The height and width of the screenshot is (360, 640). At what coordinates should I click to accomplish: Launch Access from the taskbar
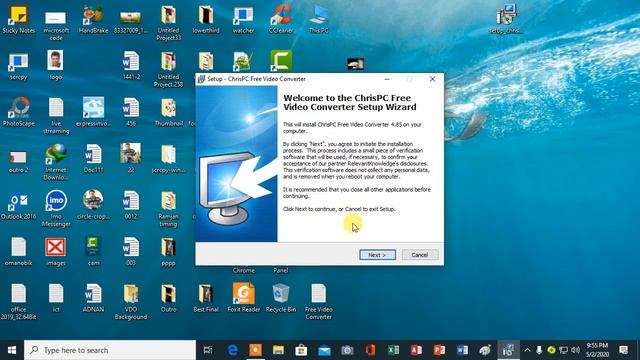tap(416, 350)
